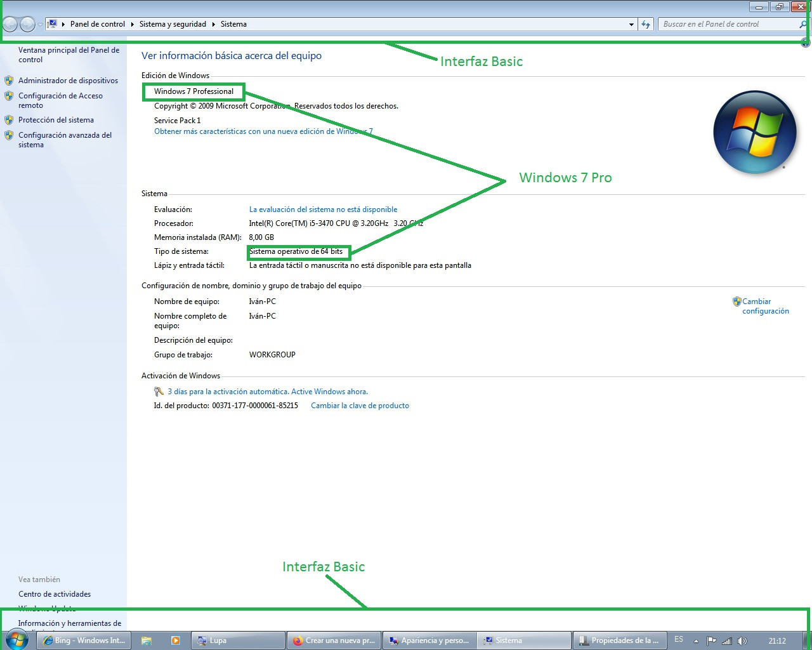Open 'Ventana principal del Panel de control'
The height and width of the screenshot is (650, 812).
pyautogui.click(x=69, y=55)
